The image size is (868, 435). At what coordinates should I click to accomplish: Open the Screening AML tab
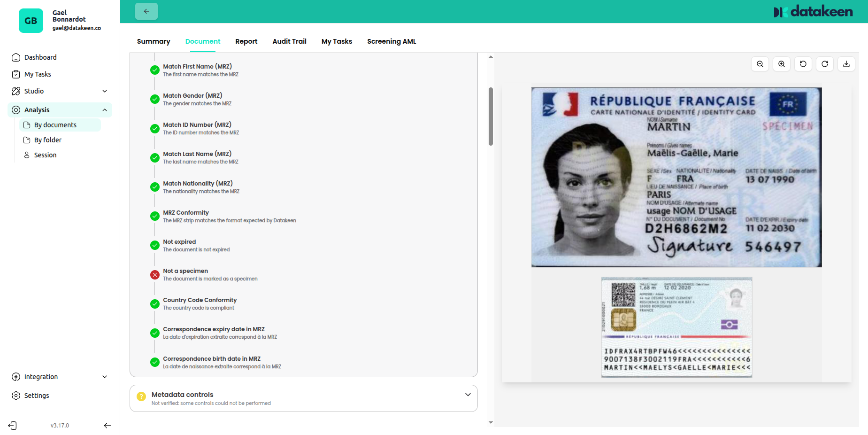(391, 41)
